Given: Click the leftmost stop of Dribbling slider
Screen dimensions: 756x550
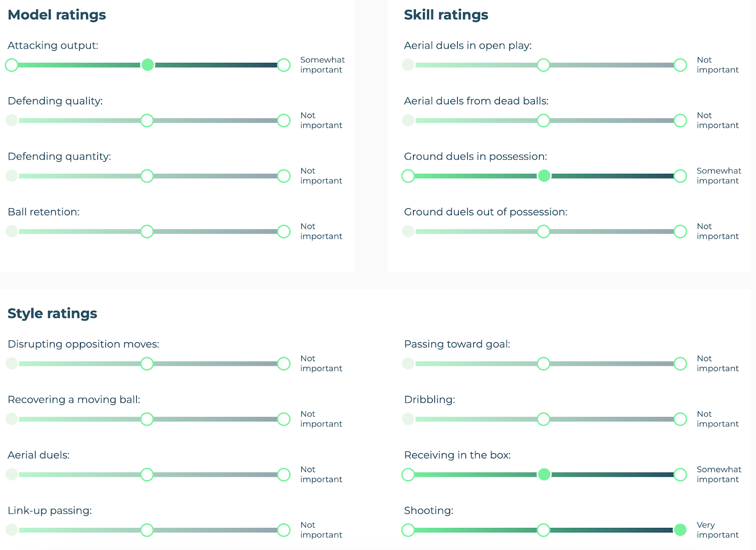Looking at the screenshot, I should point(408,419).
